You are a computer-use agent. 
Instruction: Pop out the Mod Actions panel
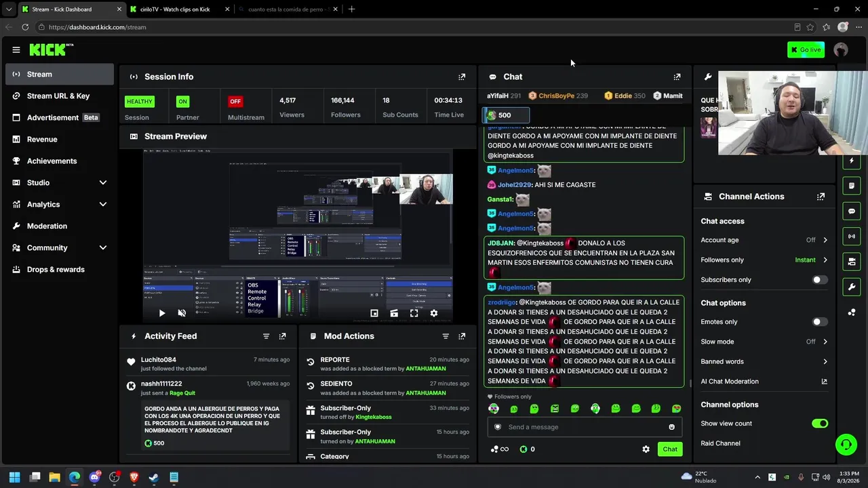[462, 336]
